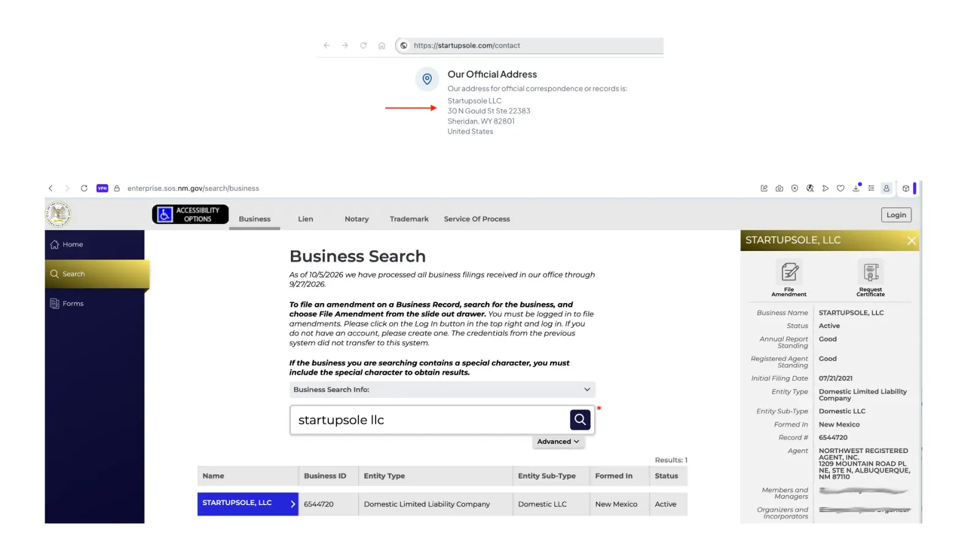Click the magnifier search button in search box
980x551 pixels.
click(x=580, y=420)
